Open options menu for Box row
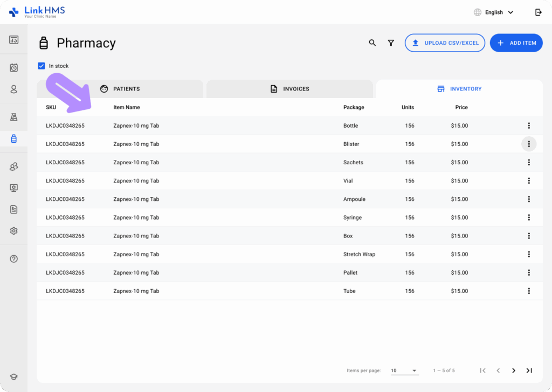The height and width of the screenshot is (392, 552). point(529,236)
